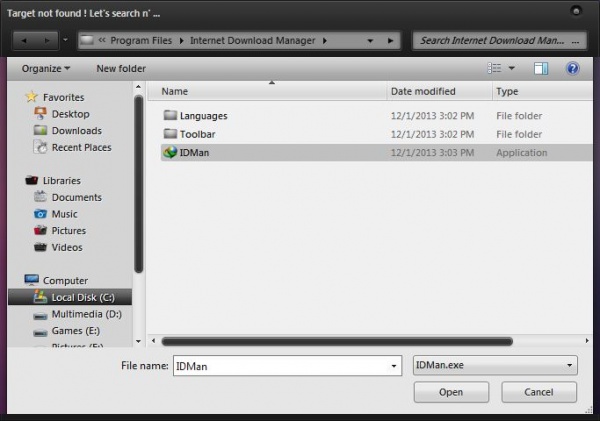The image size is (600, 421).
Task: Click the folder icon in address bar
Action: [x=87, y=40]
